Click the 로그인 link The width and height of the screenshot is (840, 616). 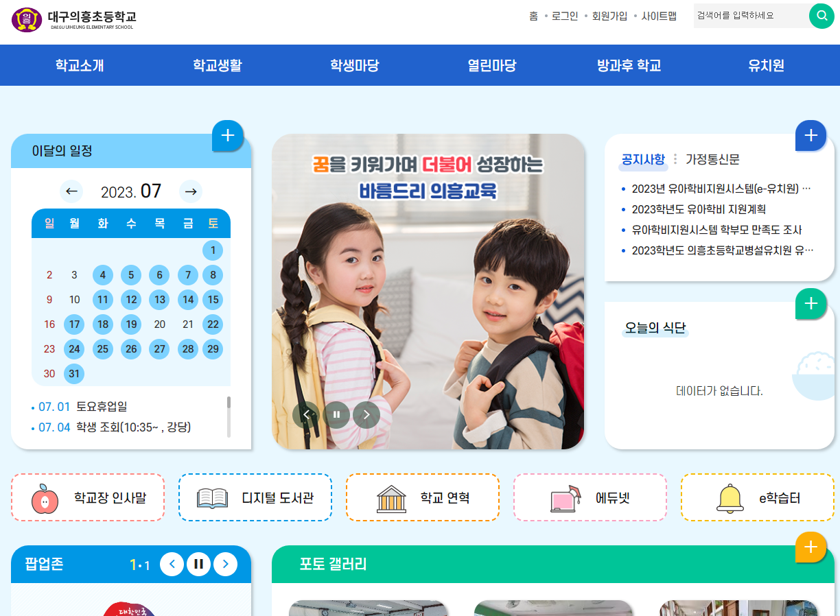(x=565, y=16)
